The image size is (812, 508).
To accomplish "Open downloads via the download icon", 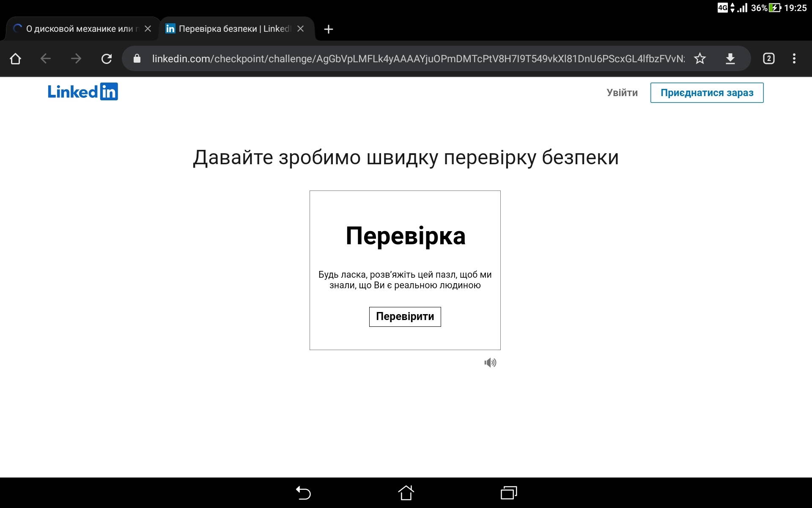I will (730, 58).
